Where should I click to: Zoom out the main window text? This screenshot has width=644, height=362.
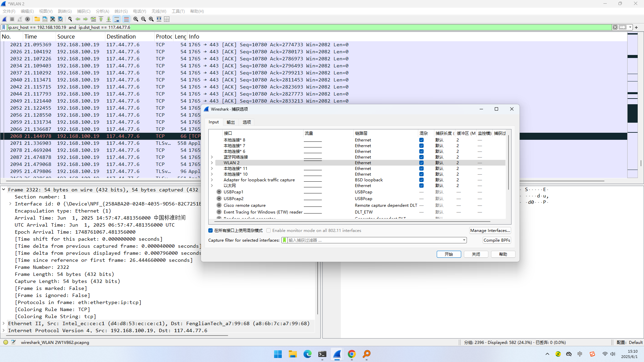click(x=143, y=19)
